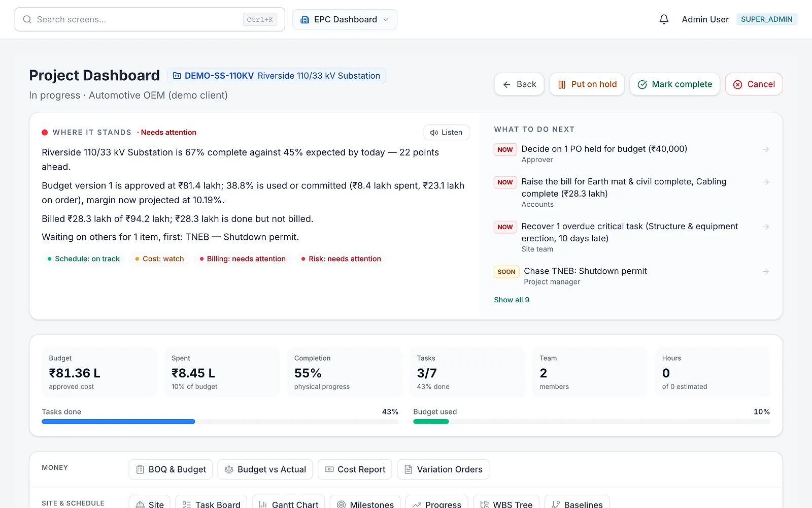Click the Completion 55% card
The height and width of the screenshot is (508, 812).
[x=345, y=372]
